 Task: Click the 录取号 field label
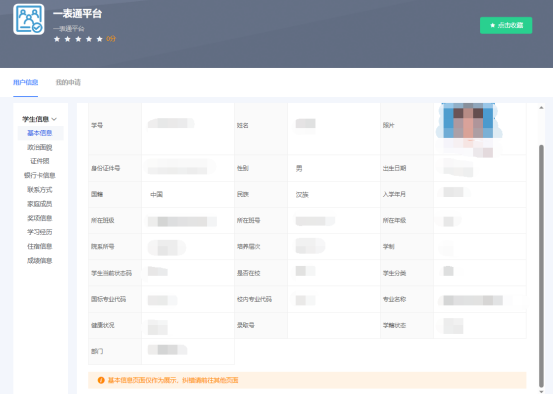246,325
